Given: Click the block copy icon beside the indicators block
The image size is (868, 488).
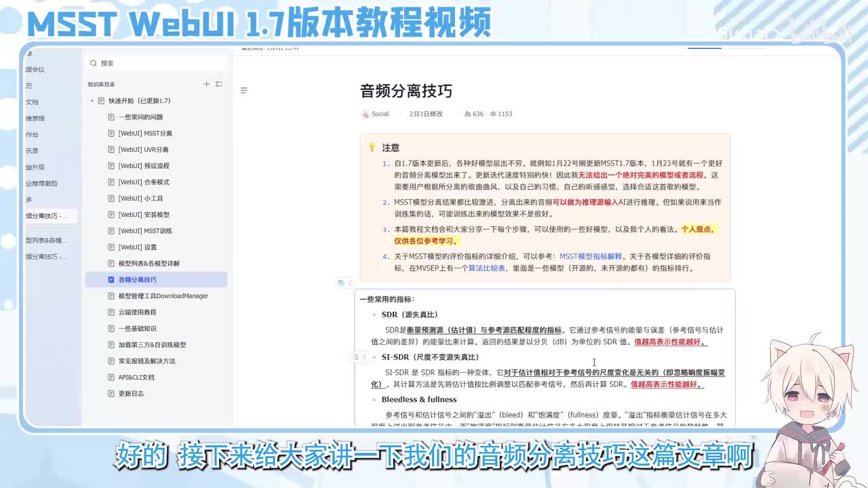Looking at the screenshot, I should pyautogui.click(x=341, y=283).
